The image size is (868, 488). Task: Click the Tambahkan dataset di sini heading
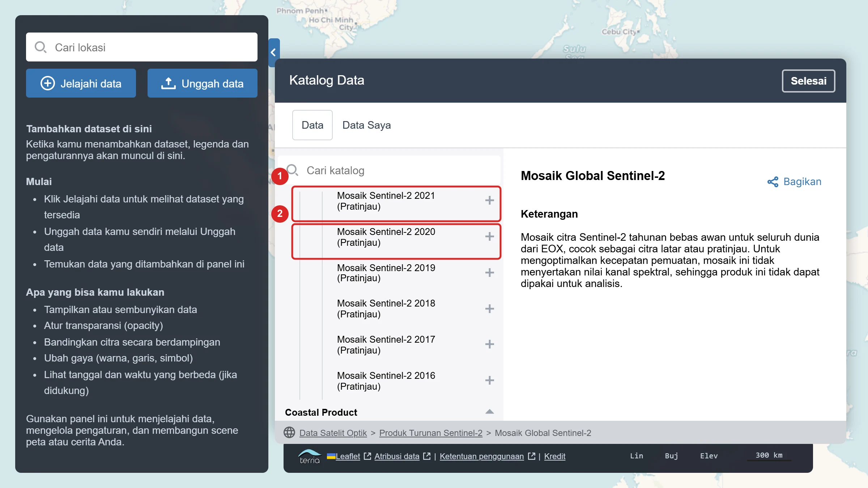click(x=89, y=129)
